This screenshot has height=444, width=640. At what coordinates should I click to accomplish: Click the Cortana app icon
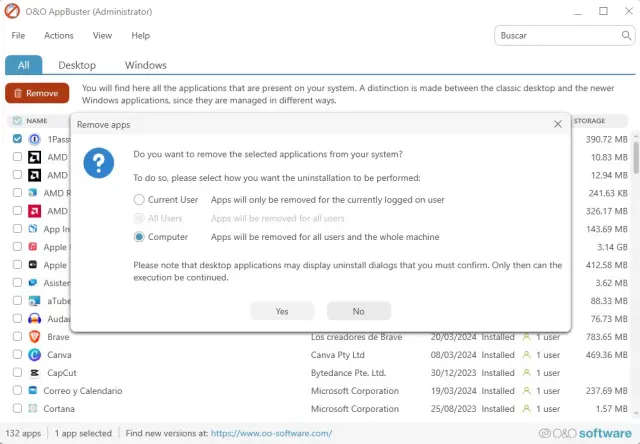pos(33,409)
